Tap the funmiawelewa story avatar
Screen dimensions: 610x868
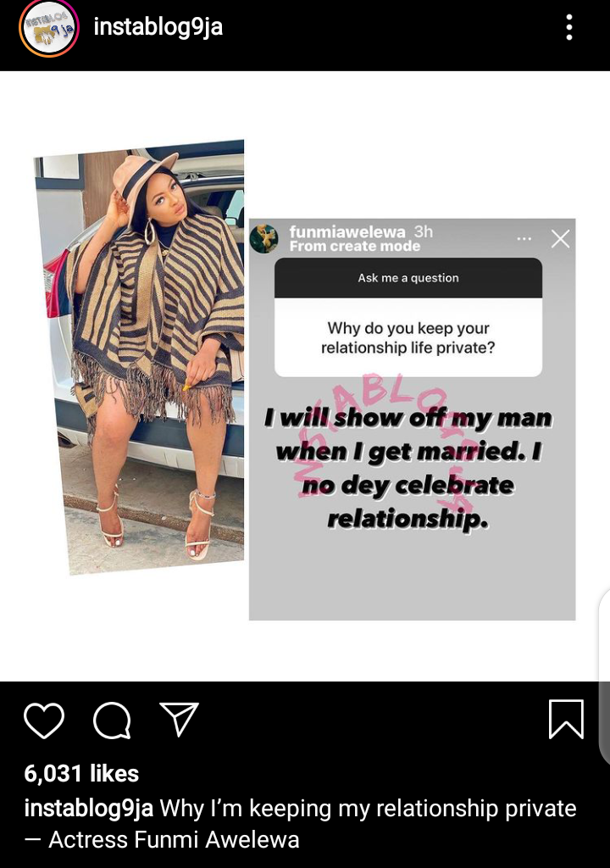click(x=264, y=238)
